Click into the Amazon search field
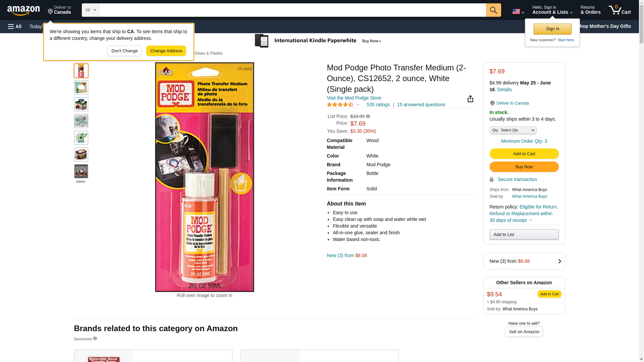This screenshot has width=644, height=362. (292, 10)
